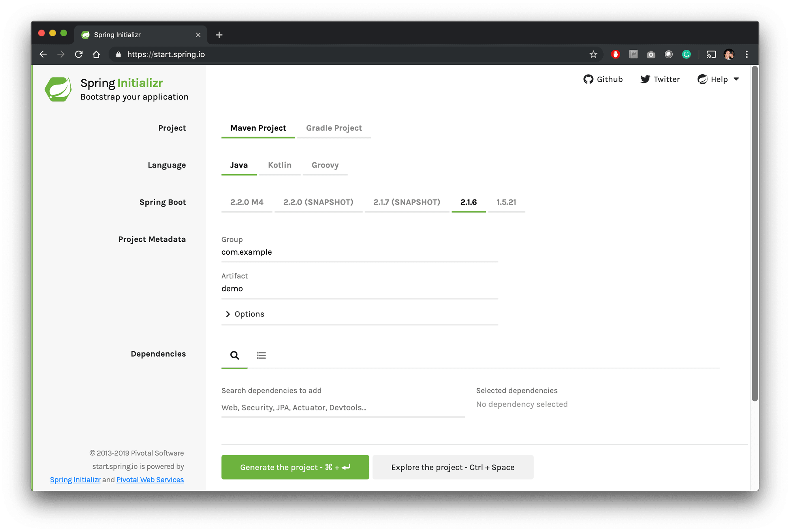View site info via the lock icon
Screen dimensions: 790x532
coord(118,55)
